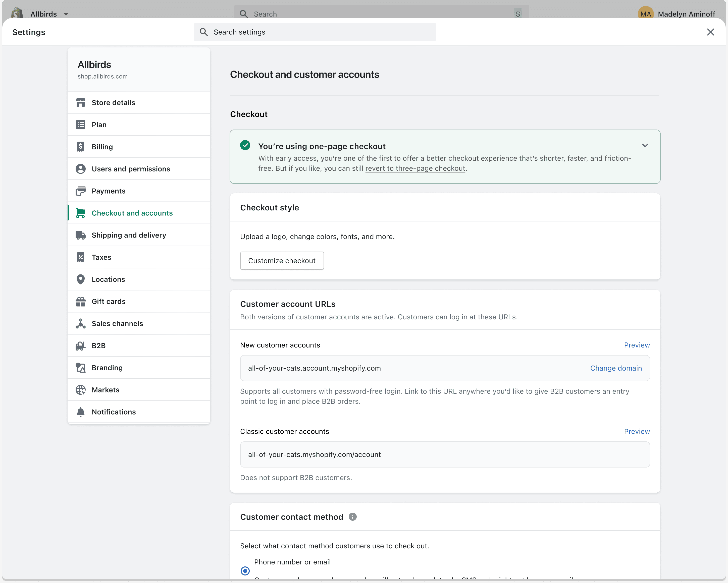
Task: Click the magnifier icon in Search settings
Action: coord(204,32)
